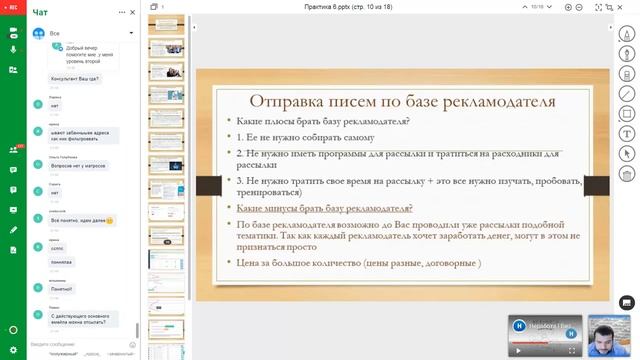640x360 pixels.
Task: Mute the microphone in green sidebar
Action: (x=13, y=50)
